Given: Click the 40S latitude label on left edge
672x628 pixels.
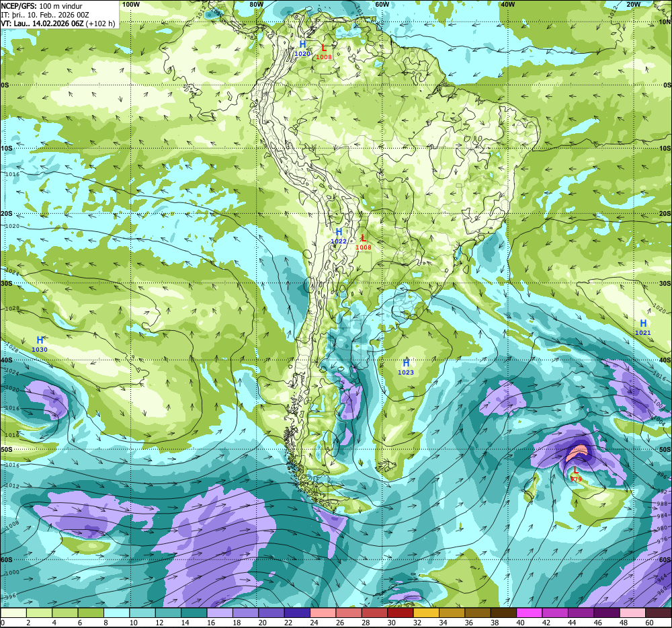Looking at the screenshot, I should [7, 360].
